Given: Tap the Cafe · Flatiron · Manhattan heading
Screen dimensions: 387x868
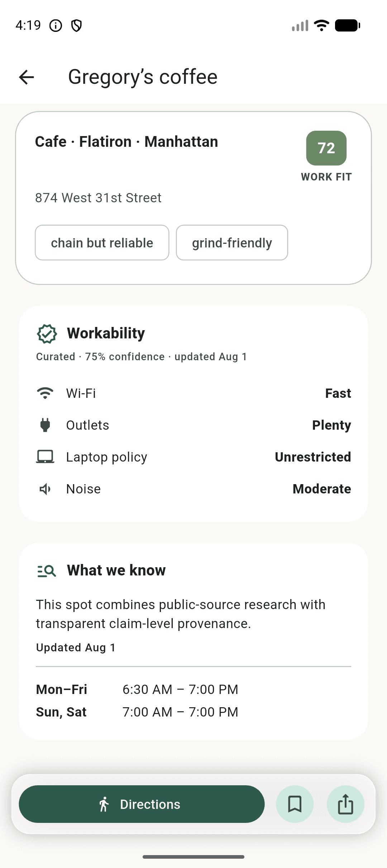Looking at the screenshot, I should tap(126, 142).
